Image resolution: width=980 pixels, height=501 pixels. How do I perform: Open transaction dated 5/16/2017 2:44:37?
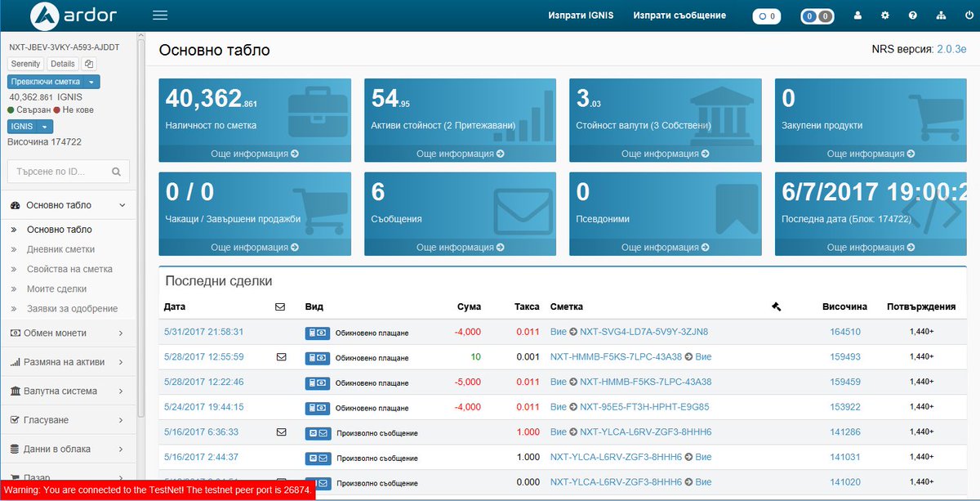(201, 457)
